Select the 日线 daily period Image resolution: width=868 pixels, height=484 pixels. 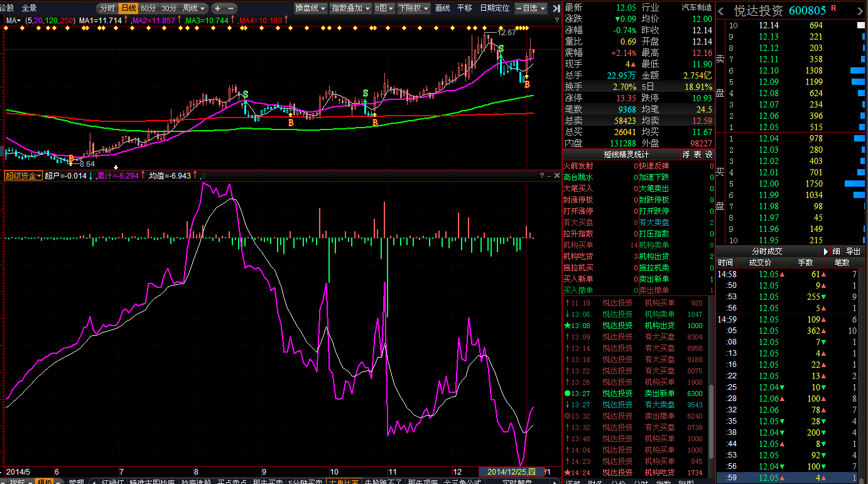pos(128,8)
